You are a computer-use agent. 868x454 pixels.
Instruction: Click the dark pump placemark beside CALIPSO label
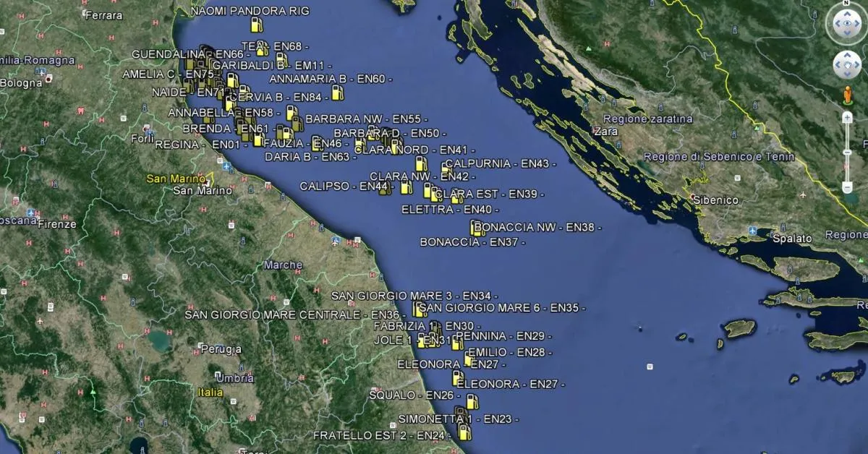click(385, 188)
